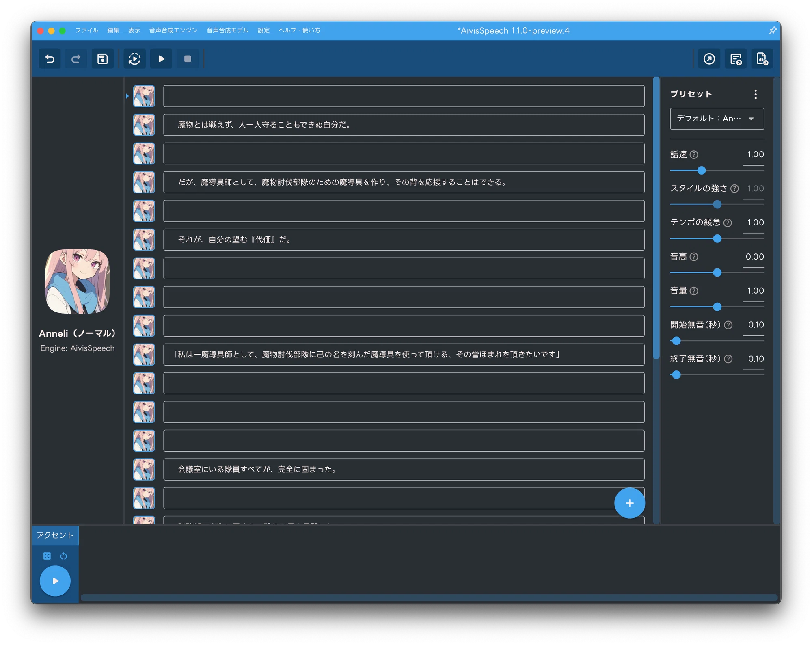This screenshot has width=812, height=645.
Task: Click the horizontal scrollbar in accent panel
Action: (x=429, y=597)
